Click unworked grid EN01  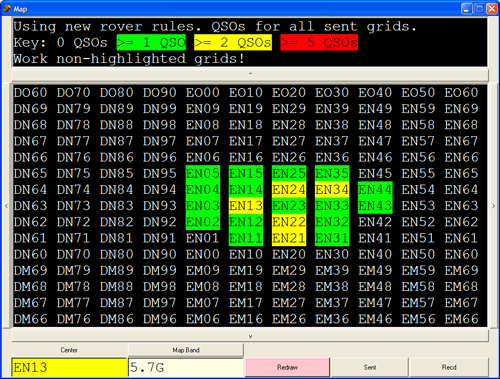click(203, 238)
